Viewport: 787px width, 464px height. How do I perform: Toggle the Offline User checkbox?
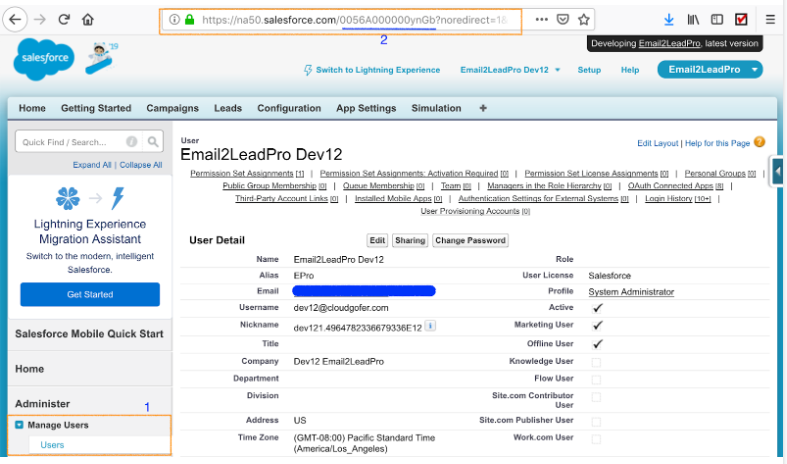tap(597, 344)
